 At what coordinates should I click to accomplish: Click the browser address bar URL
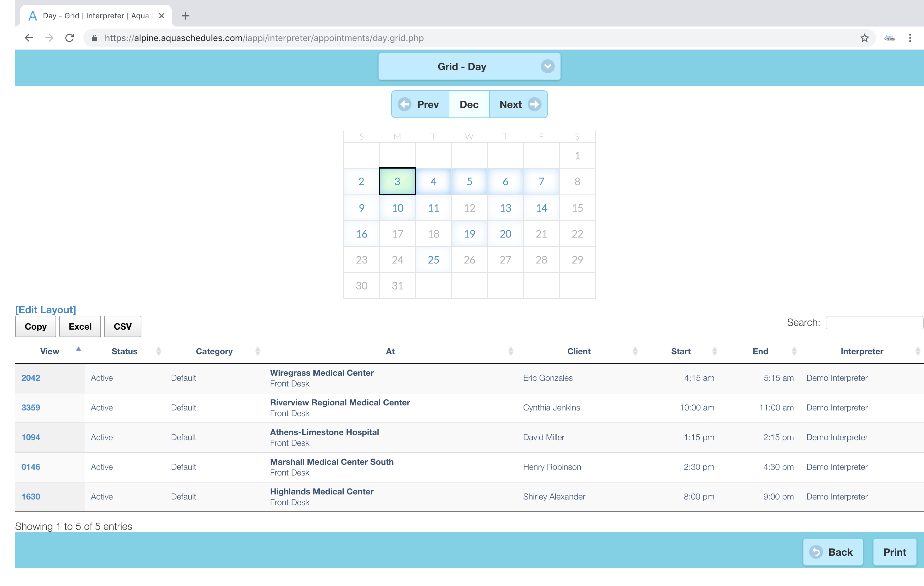264,38
